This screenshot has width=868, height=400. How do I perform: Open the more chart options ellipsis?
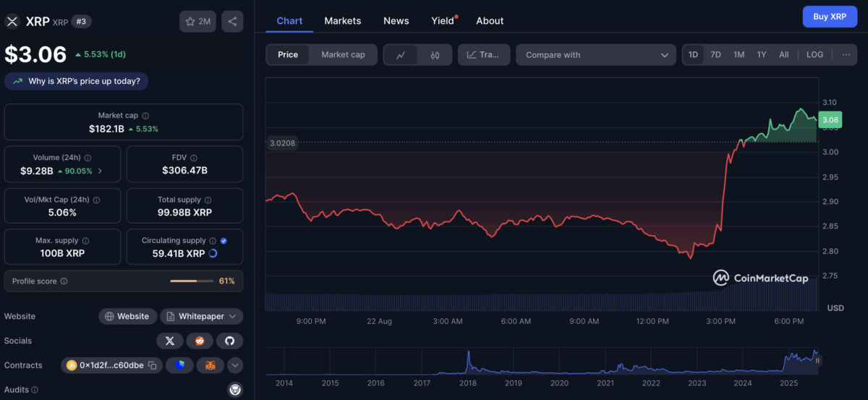846,55
